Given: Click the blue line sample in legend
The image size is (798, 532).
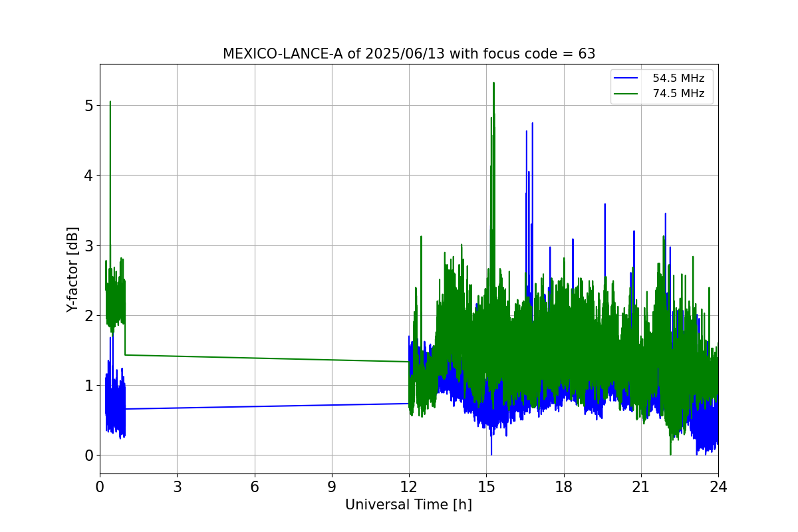Looking at the screenshot, I should coord(627,78).
